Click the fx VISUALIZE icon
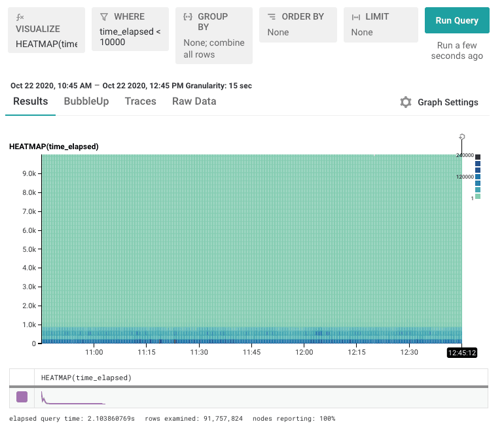Image resolution: width=504 pixels, height=424 pixels. tap(20, 16)
